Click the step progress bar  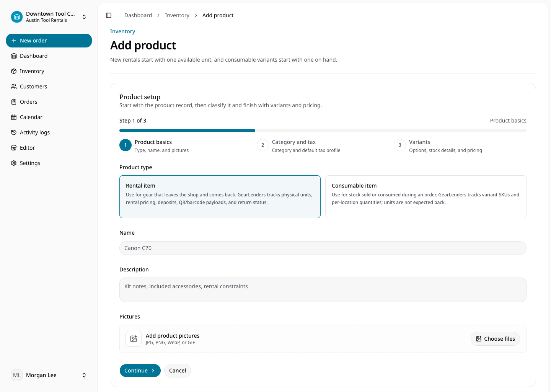pos(323,131)
